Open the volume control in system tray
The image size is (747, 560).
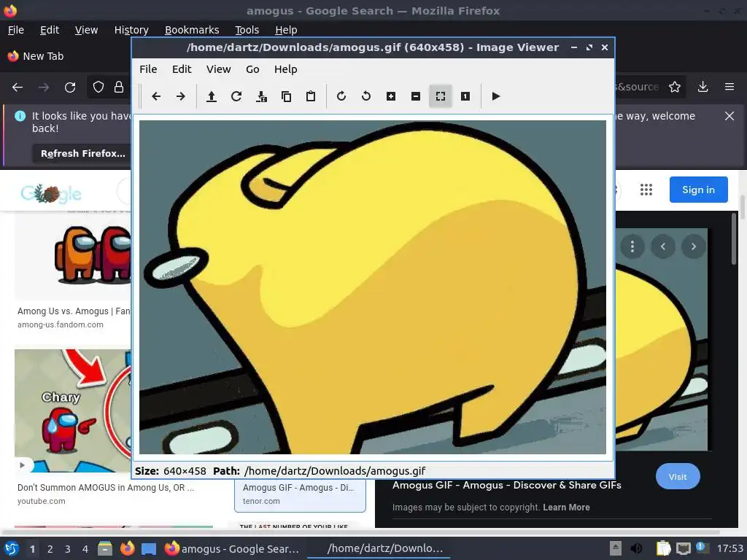click(x=636, y=548)
